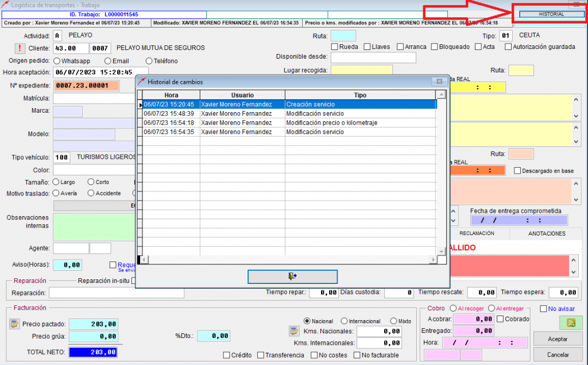Viewport: 588px width, 365px height.
Task: Click down arrow of red FALLIDO text area
Action: 572,271
